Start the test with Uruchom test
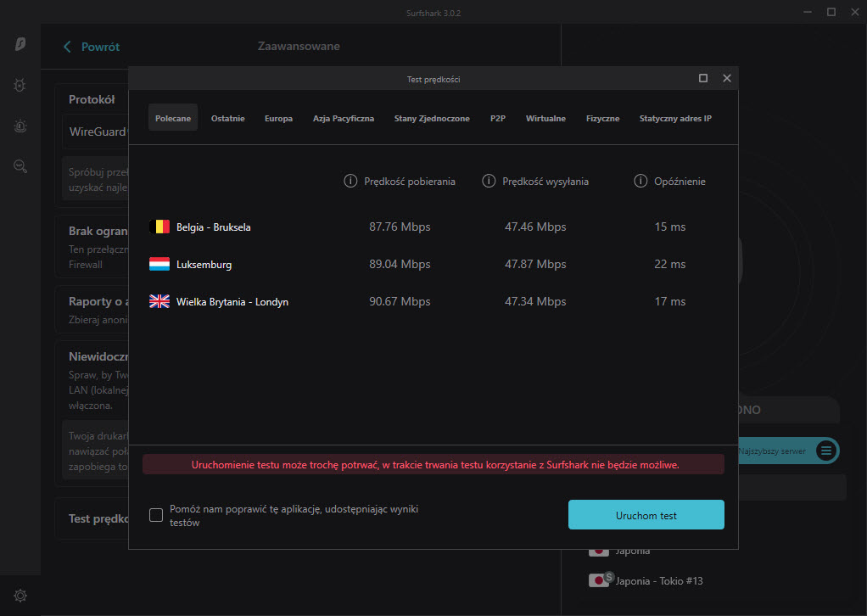The image size is (867, 616). click(x=646, y=515)
